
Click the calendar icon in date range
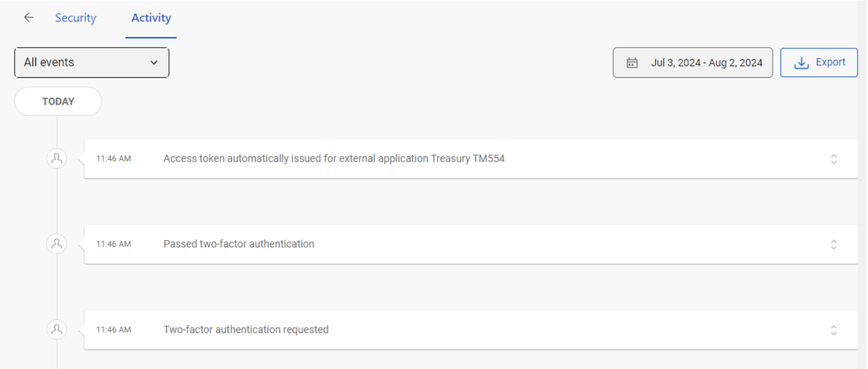point(632,63)
